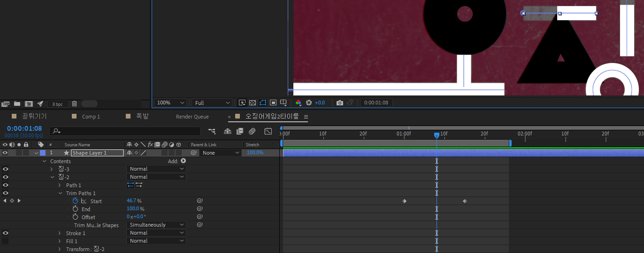Image resolution: width=644 pixels, height=253 pixels.
Task: Go to previous Start keyframe
Action: click(x=5, y=201)
